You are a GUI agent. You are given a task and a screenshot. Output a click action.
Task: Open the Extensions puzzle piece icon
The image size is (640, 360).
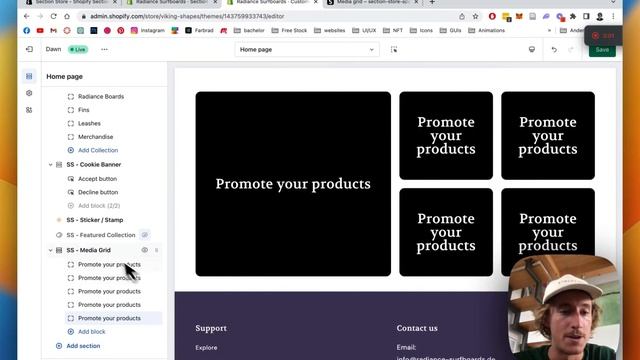coord(573,16)
